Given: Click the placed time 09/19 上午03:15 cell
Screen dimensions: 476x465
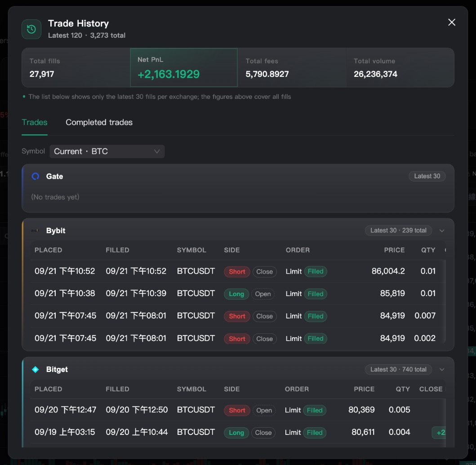Looking at the screenshot, I should click(x=65, y=432).
